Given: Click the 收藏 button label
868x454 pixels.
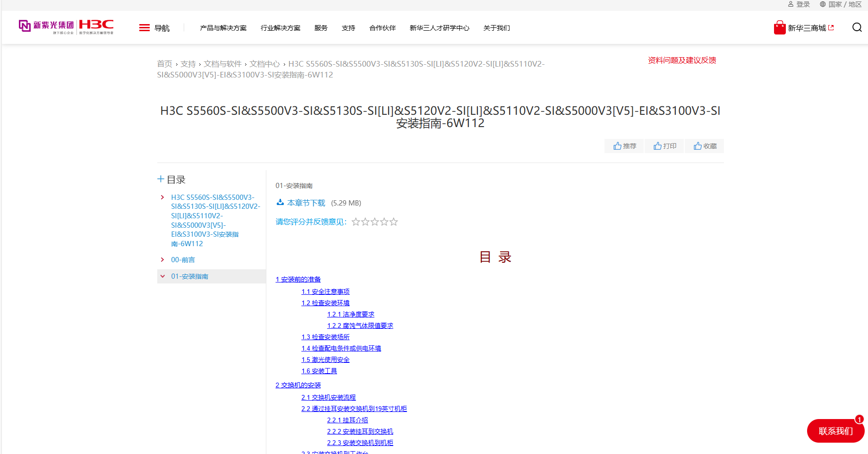Looking at the screenshot, I should pos(710,146).
